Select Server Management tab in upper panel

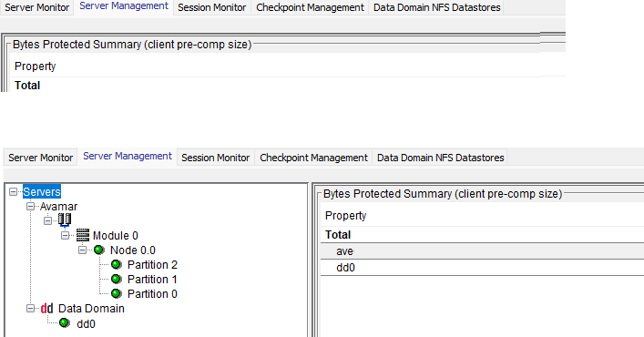(x=124, y=6)
